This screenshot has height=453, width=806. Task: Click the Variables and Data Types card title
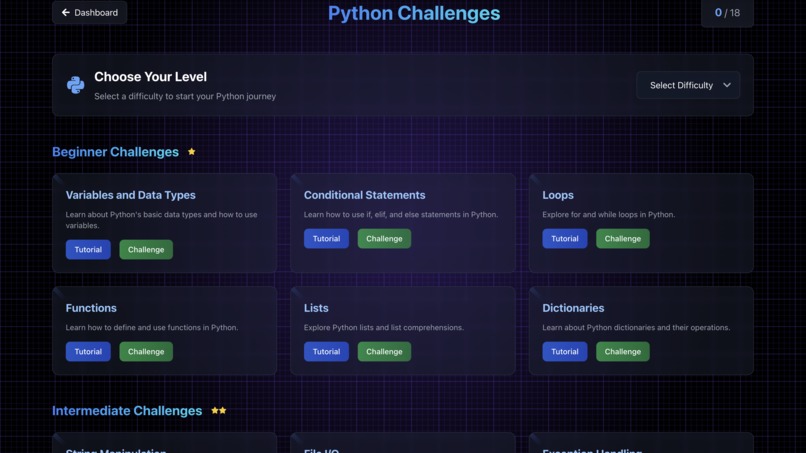[131, 195]
